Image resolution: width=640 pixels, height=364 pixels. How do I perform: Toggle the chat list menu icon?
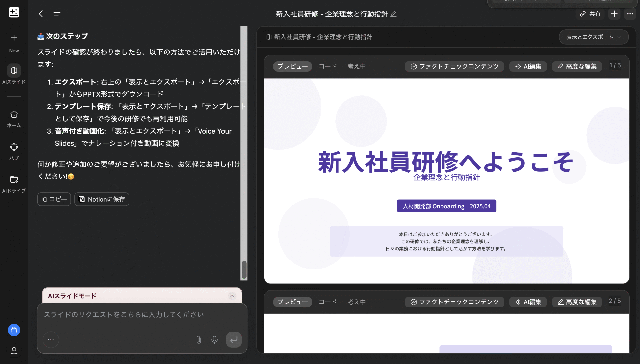click(x=57, y=14)
